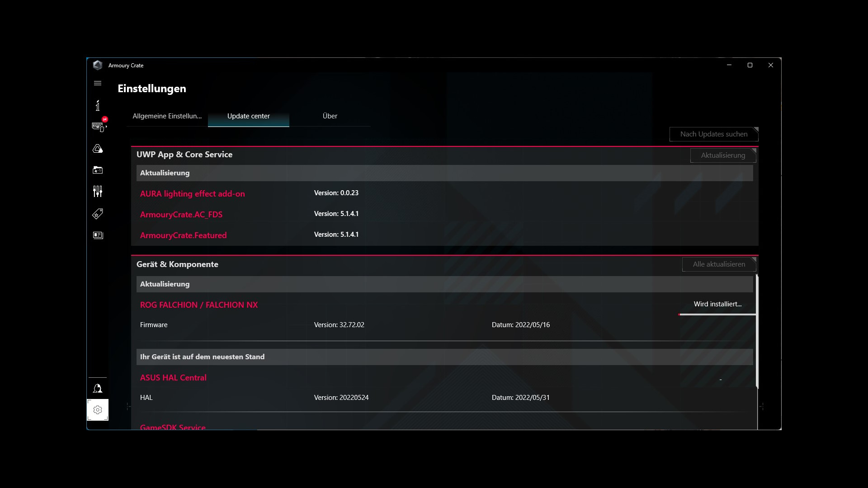Image resolution: width=868 pixels, height=488 pixels.
Task: Click the Settings gear icon
Action: (x=98, y=410)
